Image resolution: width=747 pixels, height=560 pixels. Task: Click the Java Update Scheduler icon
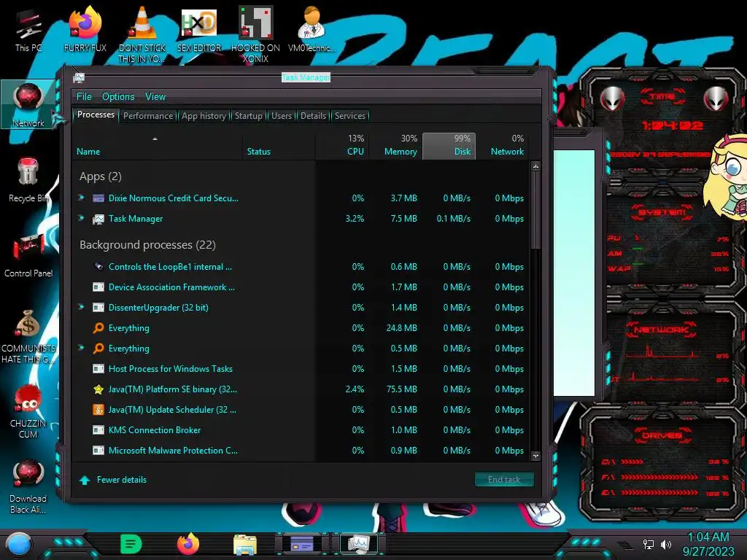[98, 410]
